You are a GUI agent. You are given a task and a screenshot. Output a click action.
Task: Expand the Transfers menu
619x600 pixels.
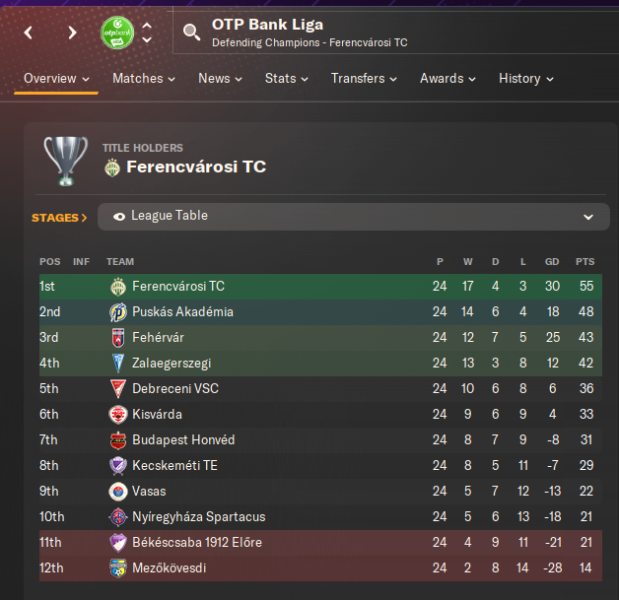coord(363,78)
